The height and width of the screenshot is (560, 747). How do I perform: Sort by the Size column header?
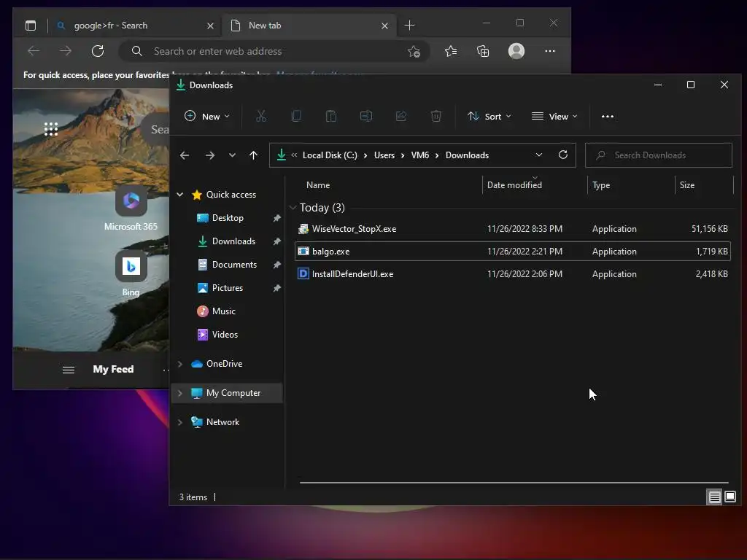704,185
